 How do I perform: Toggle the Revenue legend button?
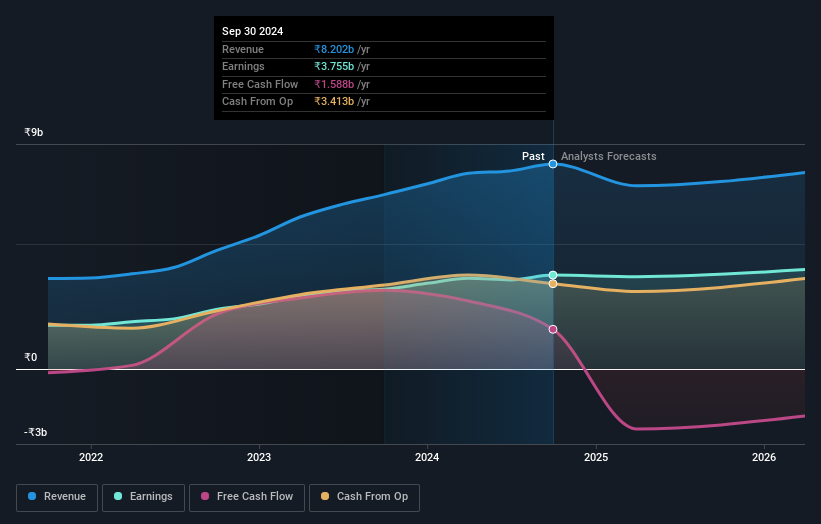(57, 497)
